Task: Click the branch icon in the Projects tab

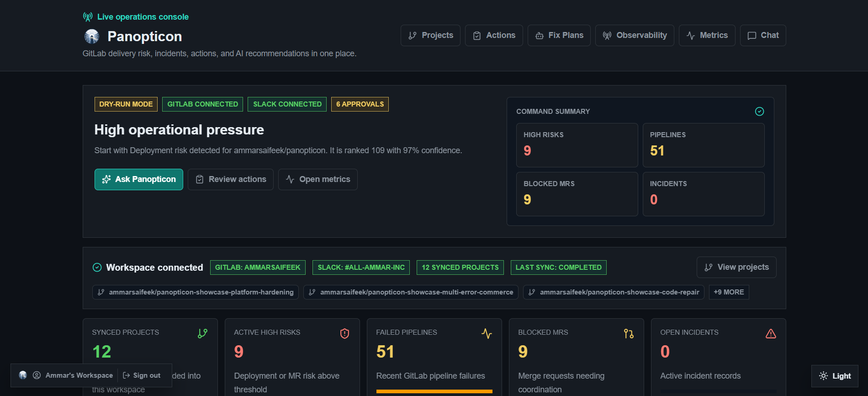Action: click(x=413, y=36)
